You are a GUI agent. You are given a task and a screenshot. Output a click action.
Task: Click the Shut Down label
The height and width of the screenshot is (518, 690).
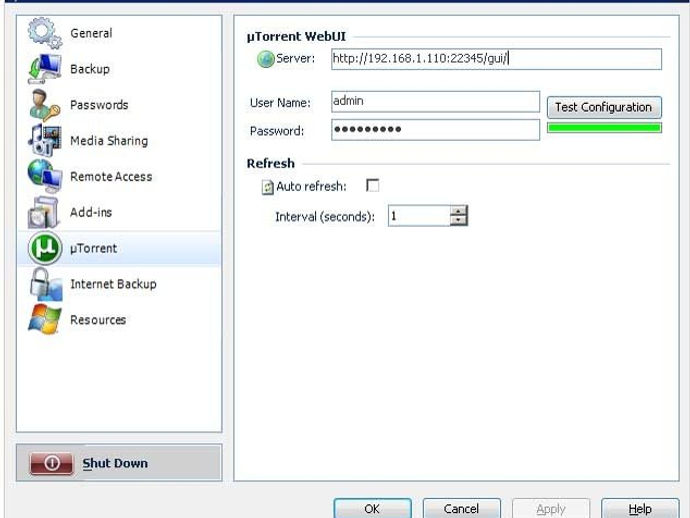point(115,463)
